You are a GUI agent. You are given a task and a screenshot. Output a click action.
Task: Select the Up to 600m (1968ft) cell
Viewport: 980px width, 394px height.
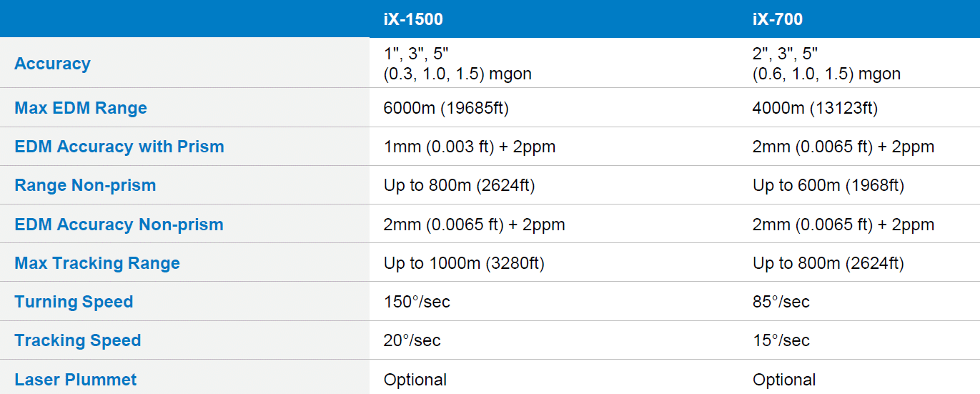tap(828, 185)
